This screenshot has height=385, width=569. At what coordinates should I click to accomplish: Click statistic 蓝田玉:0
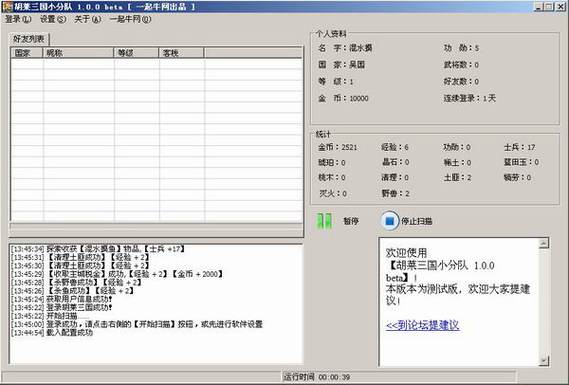[x=521, y=162]
